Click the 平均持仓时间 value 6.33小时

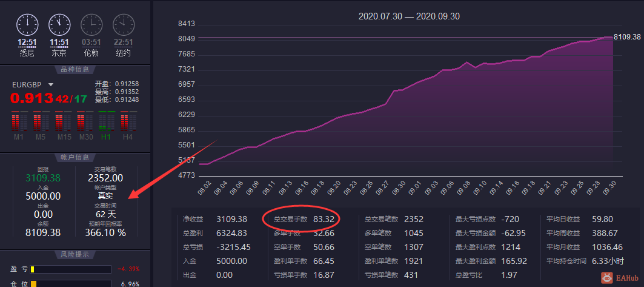[x=608, y=261]
